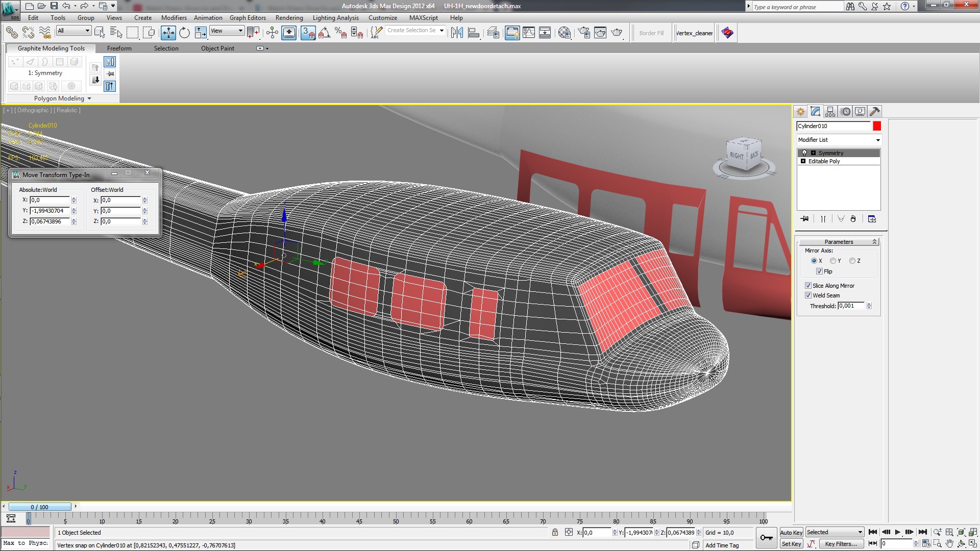
Task: Uncheck the Flip checkbox
Action: coord(819,271)
